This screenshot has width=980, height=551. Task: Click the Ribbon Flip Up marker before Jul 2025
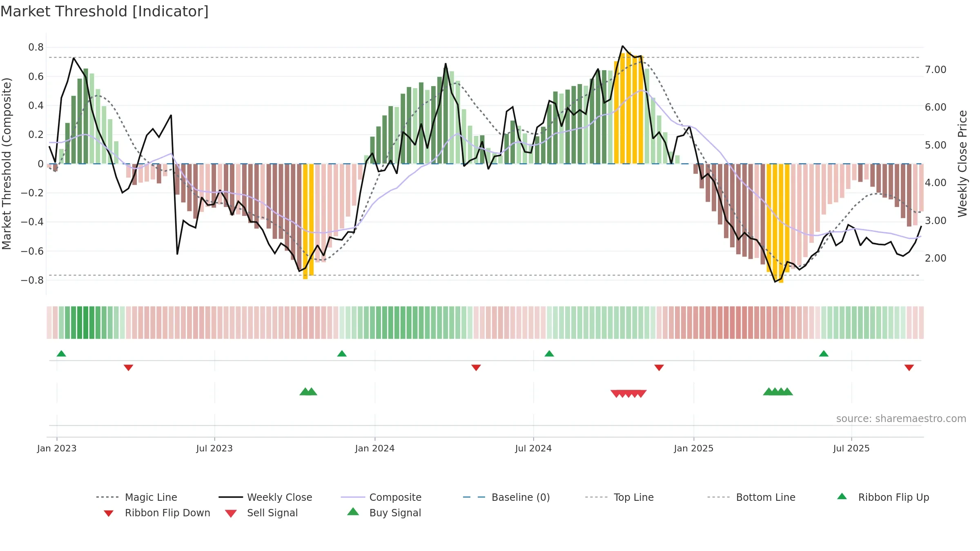(824, 353)
